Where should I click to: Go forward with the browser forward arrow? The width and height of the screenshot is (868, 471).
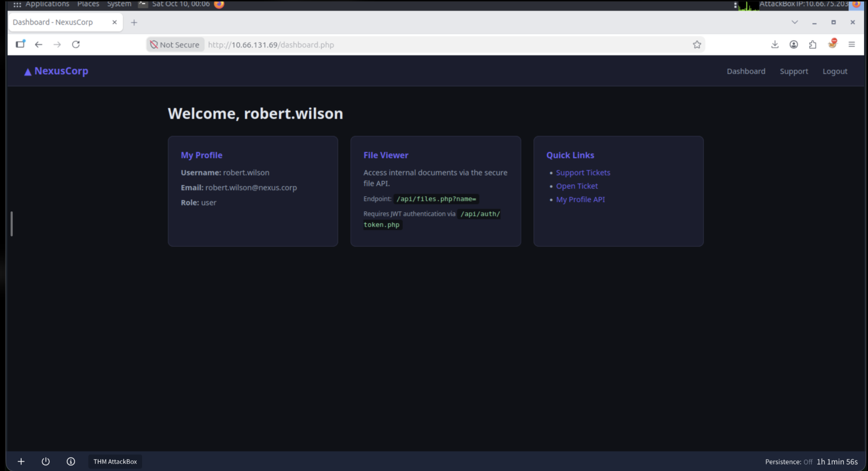click(x=57, y=45)
